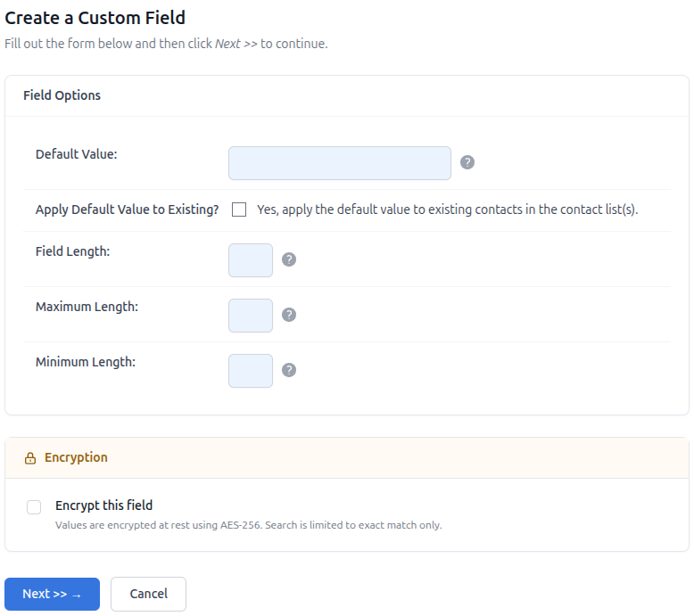694x616 pixels.
Task: Open help icon for Default Value
Action: [467, 162]
